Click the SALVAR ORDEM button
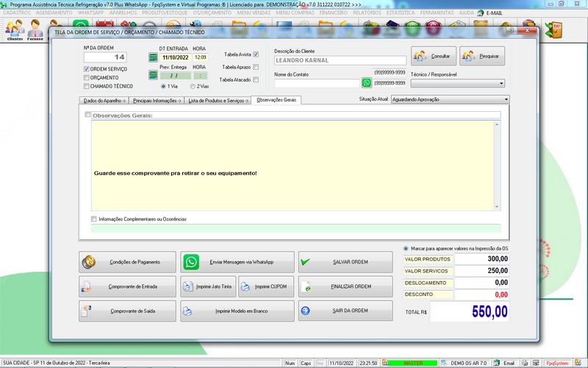 point(345,262)
